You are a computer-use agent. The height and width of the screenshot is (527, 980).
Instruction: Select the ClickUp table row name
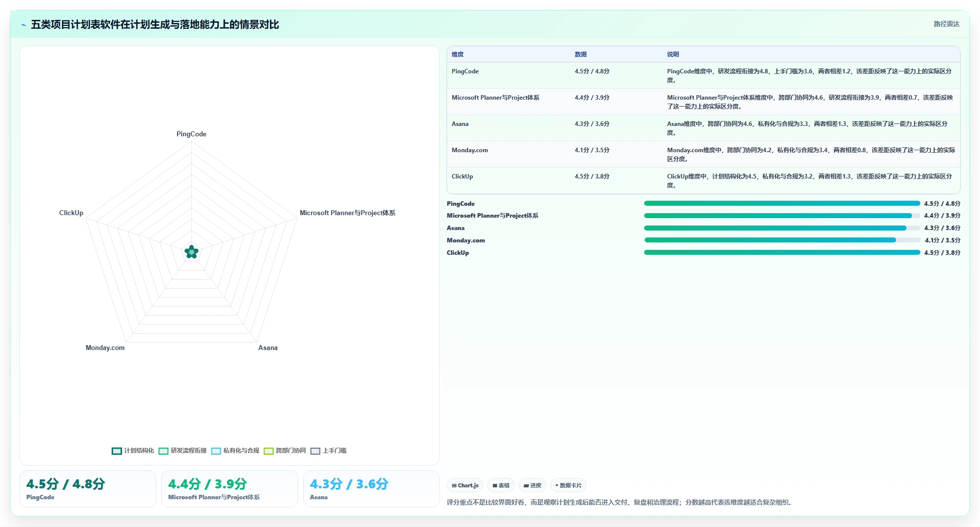pos(462,176)
